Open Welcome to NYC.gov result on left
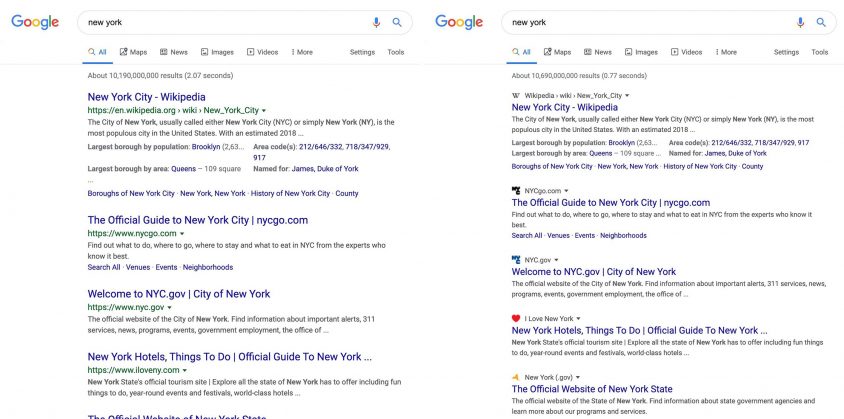 pyautogui.click(x=179, y=294)
